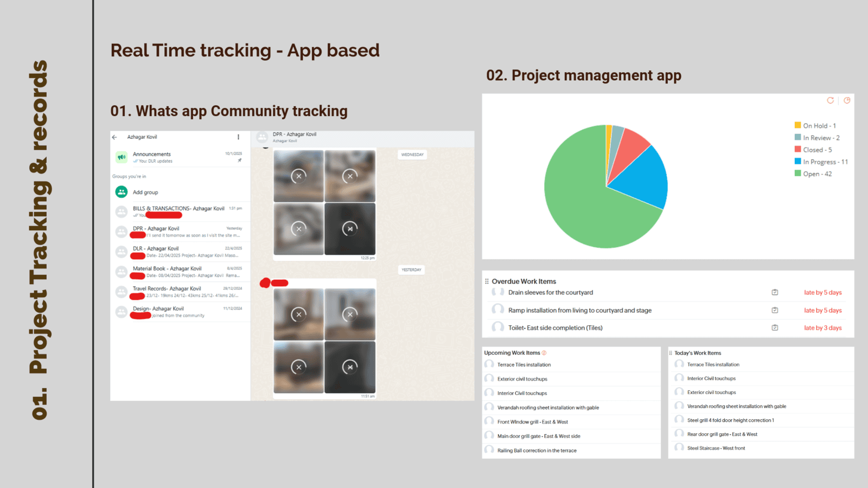Click the calendar icon on Toilet East side row
Image resolution: width=868 pixels, height=488 pixels.
click(775, 328)
